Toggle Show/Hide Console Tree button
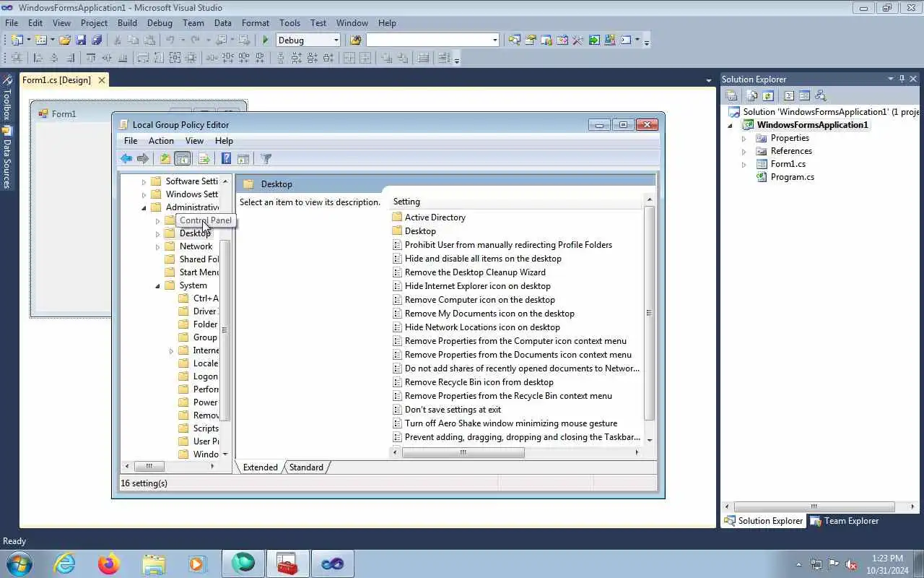Screen dimensions: 924x578 point(183,159)
